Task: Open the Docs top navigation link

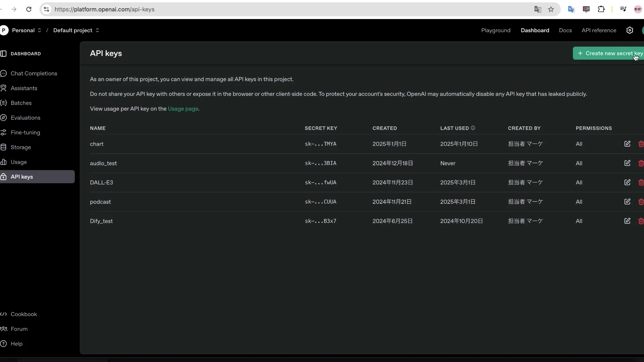Action: (x=565, y=30)
